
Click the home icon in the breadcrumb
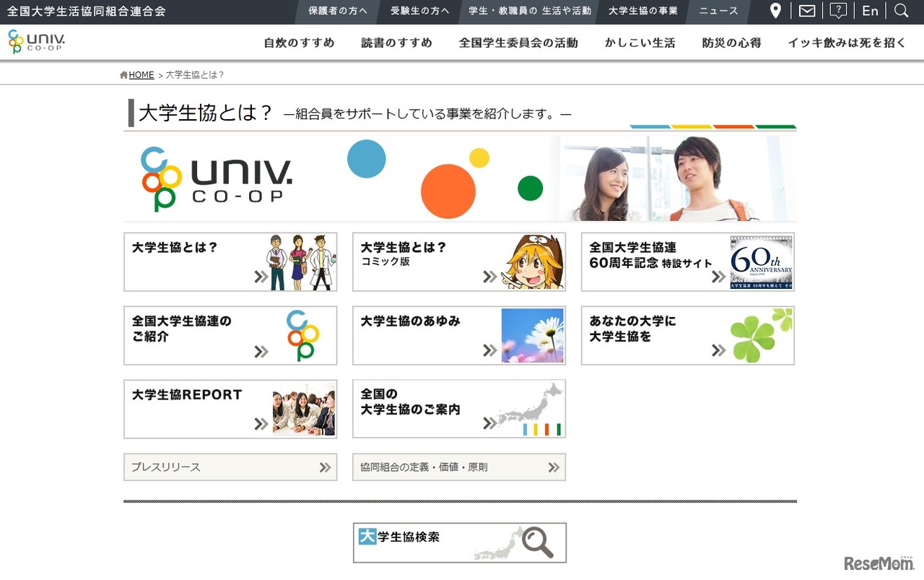tap(122, 74)
